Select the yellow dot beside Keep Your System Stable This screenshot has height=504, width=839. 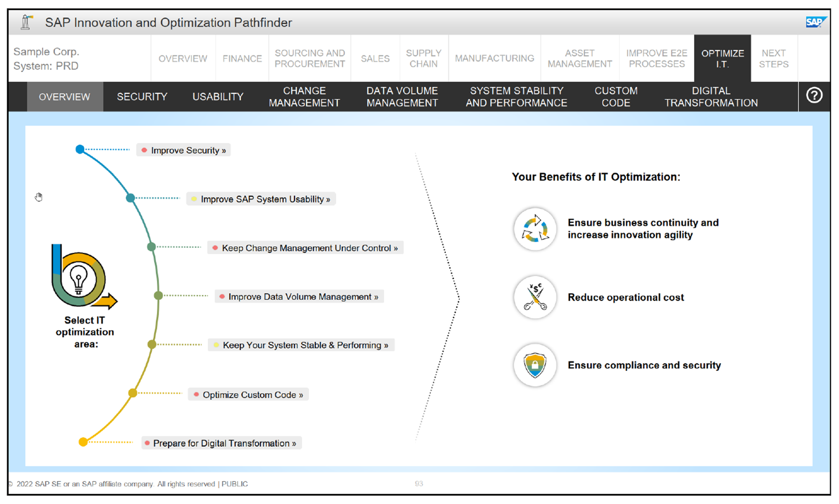click(x=216, y=344)
